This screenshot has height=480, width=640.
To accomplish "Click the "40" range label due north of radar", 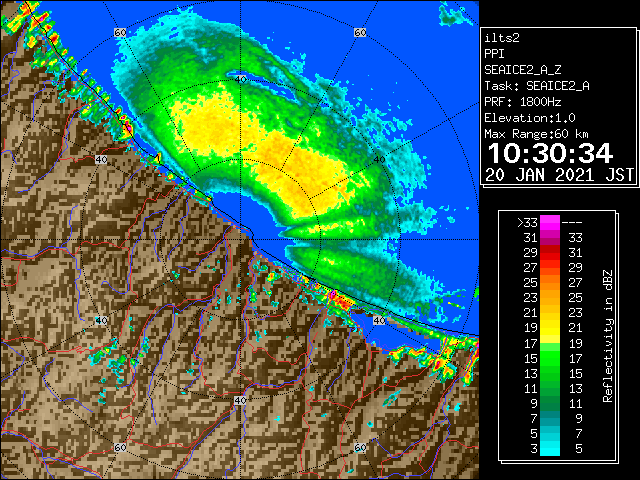I will 240,79.
